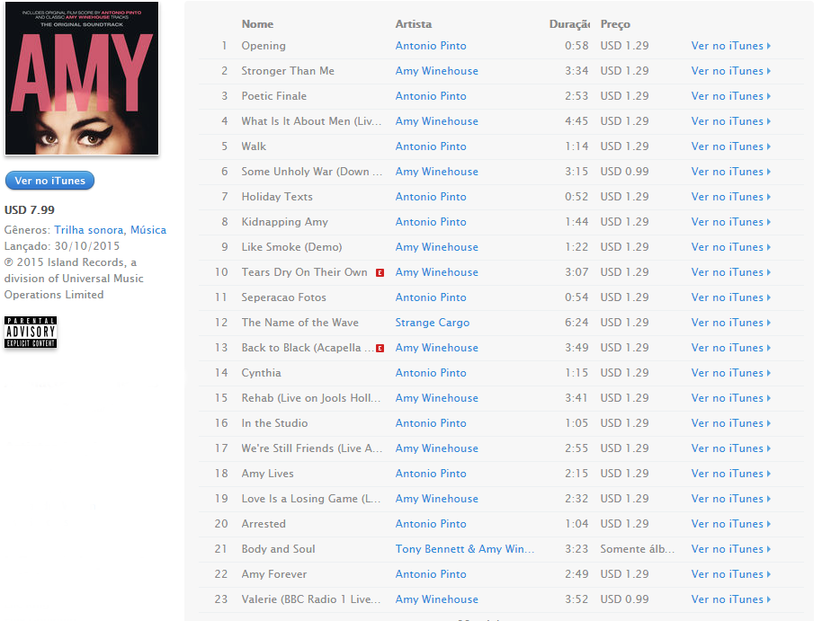
Task: Click Ver no iTunes for Valerie track
Action: click(730, 599)
